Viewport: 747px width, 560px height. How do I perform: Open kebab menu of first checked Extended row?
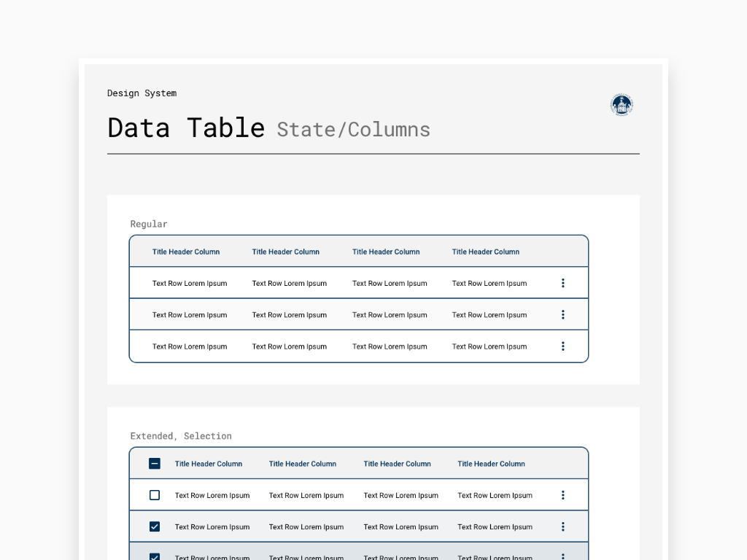[x=562, y=526]
